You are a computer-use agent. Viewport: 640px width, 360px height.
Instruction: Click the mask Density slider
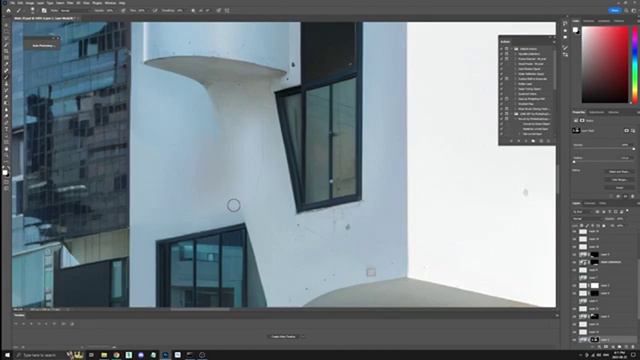coord(604,149)
